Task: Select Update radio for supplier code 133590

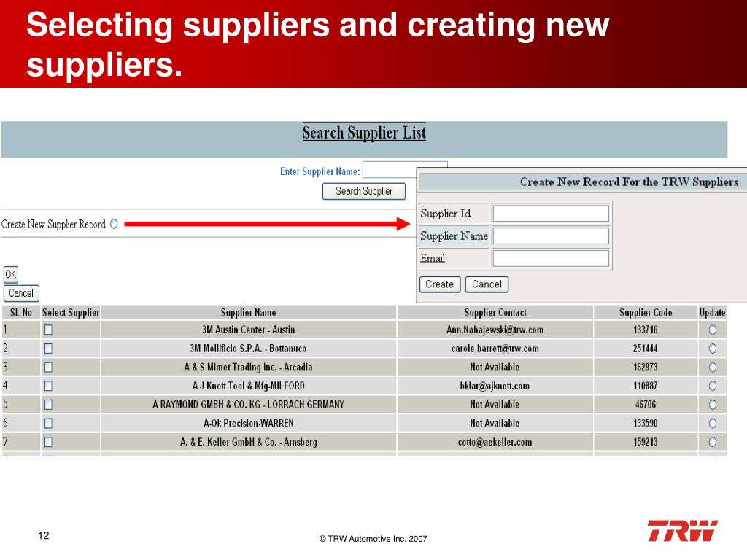Action: click(712, 424)
